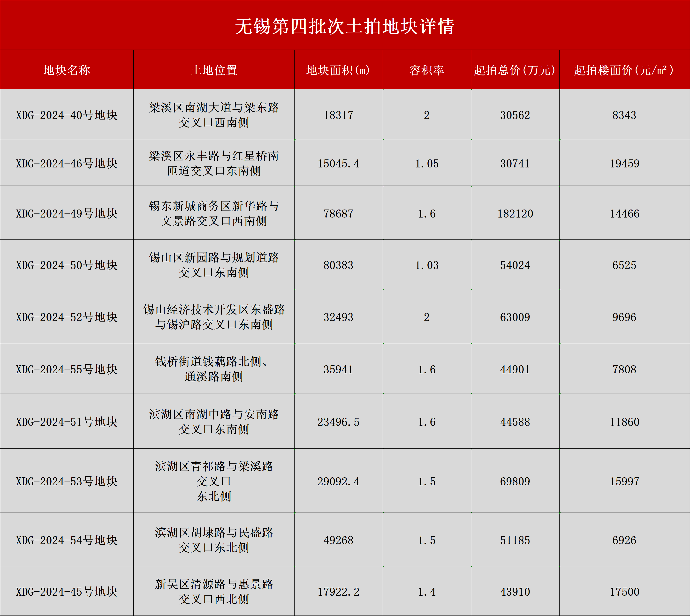Click starting total price 54024
The height and width of the screenshot is (616, 690).
tap(515, 265)
